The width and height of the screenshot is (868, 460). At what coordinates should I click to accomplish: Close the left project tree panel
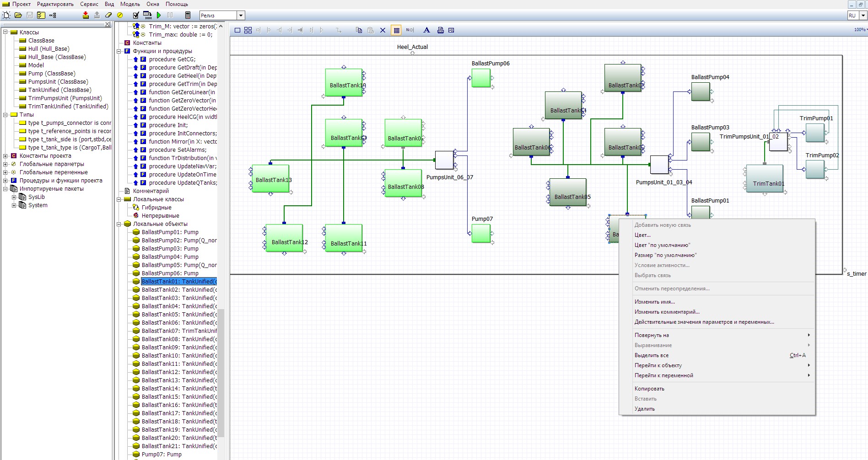(108, 25)
